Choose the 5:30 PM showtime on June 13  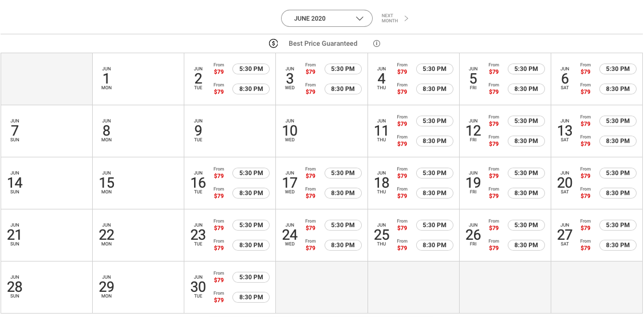pos(618,121)
